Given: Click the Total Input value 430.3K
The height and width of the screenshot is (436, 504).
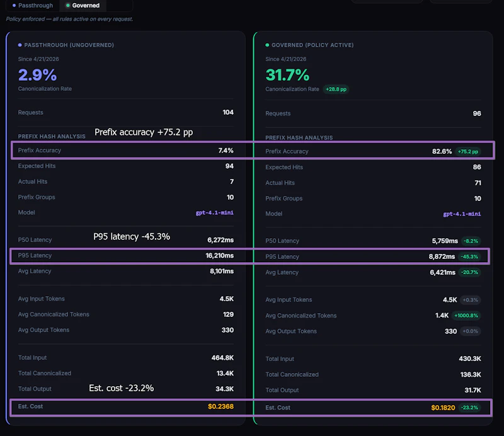Looking at the screenshot, I should [470, 359].
